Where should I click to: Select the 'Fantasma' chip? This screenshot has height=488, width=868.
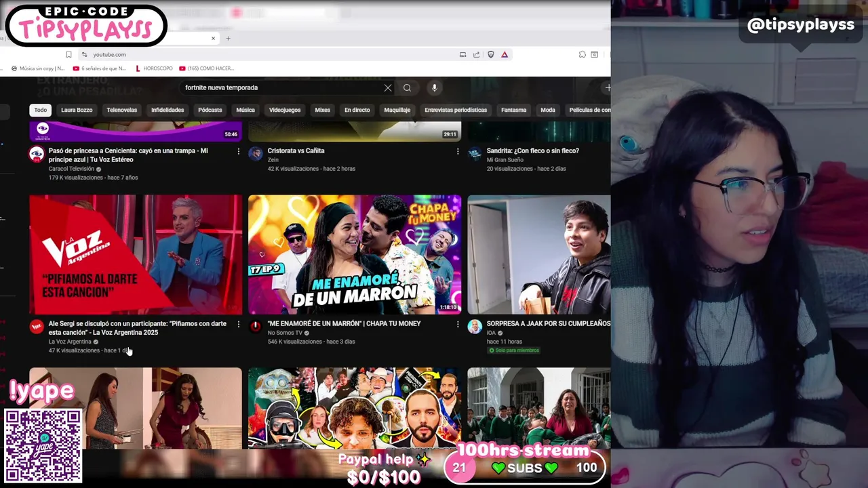[x=514, y=110]
